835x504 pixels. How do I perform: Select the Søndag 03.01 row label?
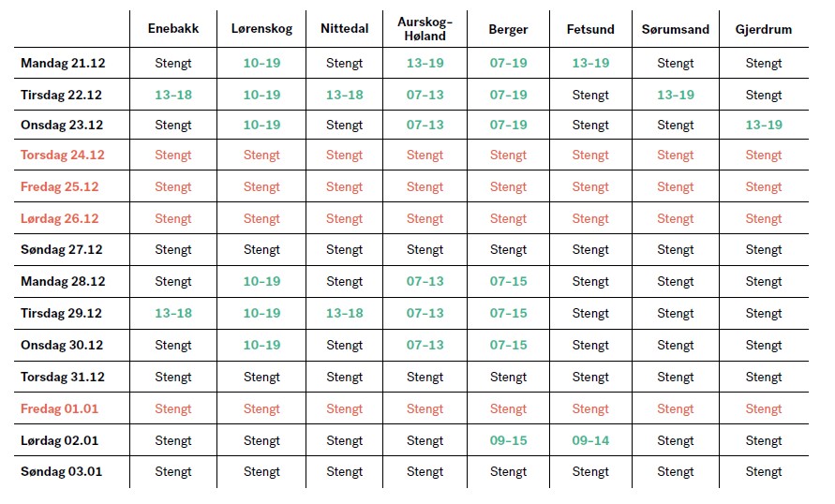(61, 471)
